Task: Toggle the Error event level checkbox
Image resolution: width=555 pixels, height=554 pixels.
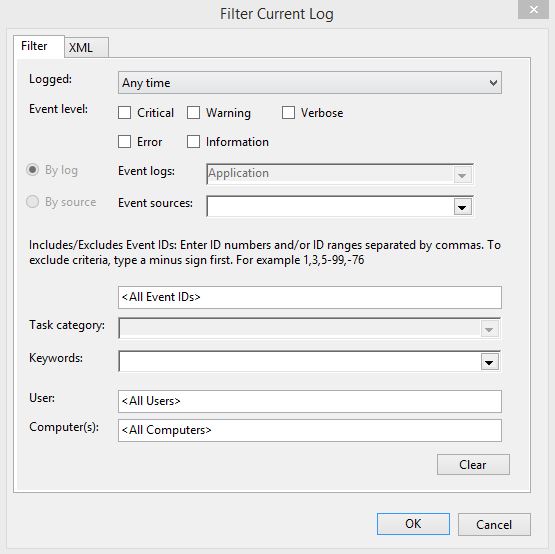Action: [x=124, y=142]
